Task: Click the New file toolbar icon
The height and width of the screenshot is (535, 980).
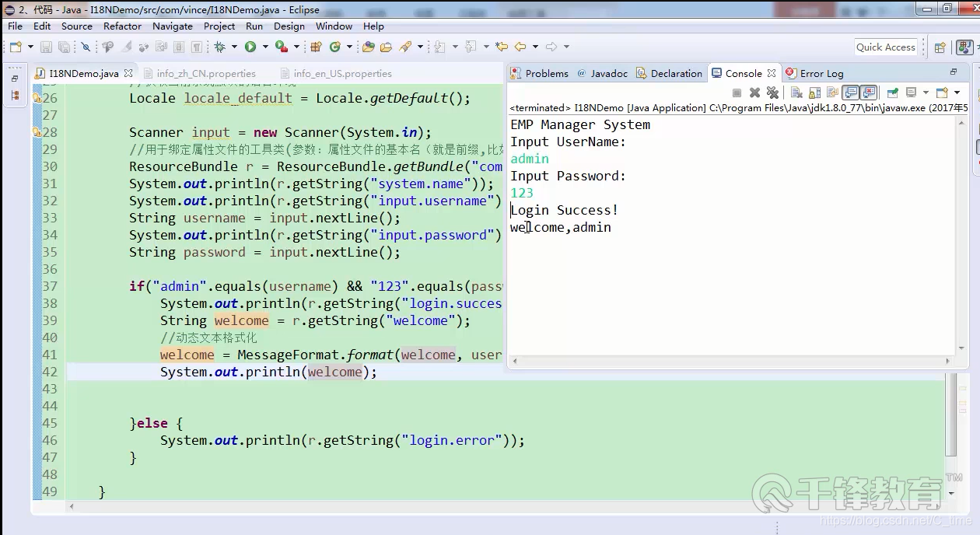Action: click(x=16, y=47)
